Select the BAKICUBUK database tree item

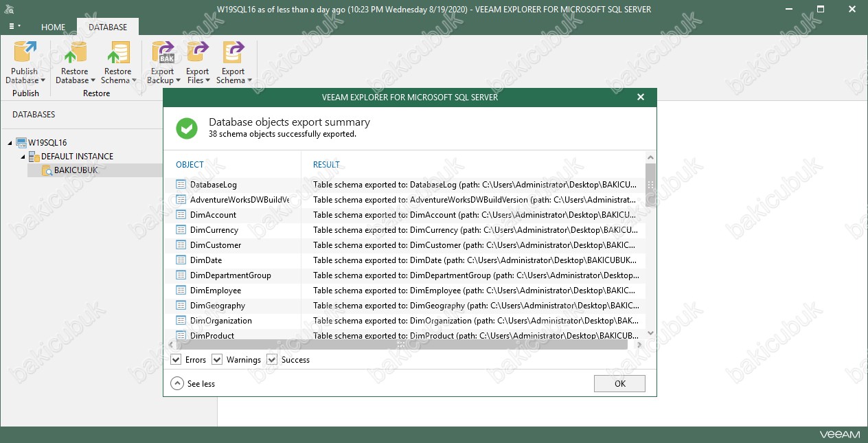[76, 170]
